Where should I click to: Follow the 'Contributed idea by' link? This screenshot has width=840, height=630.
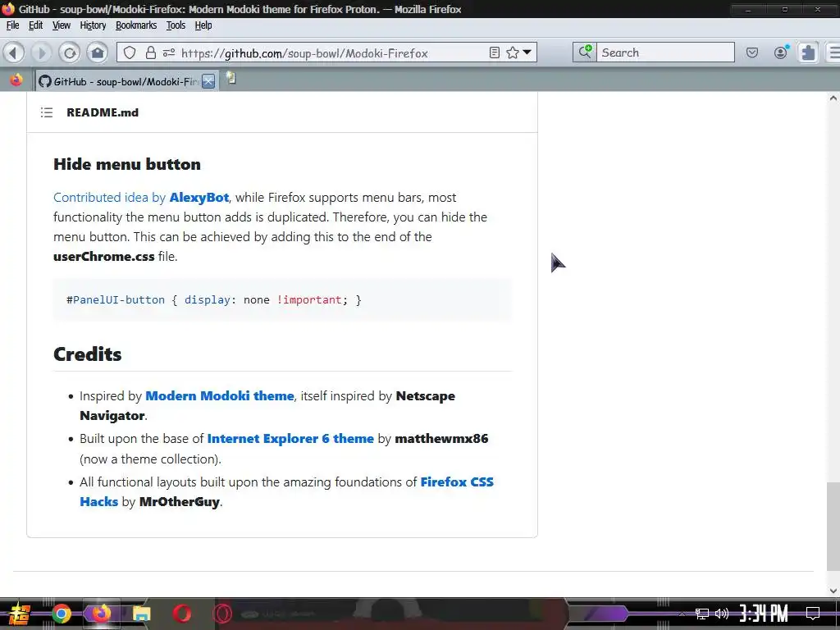[x=109, y=197]
